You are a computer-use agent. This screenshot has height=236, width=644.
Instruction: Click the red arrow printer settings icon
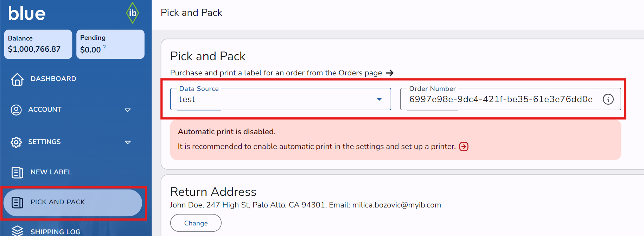tap(464, 147)
